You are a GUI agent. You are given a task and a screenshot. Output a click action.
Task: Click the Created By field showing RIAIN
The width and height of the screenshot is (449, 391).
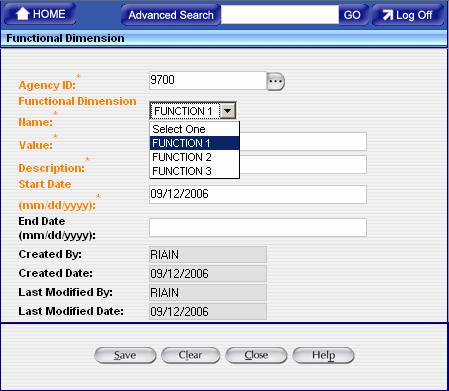[208, 255]
